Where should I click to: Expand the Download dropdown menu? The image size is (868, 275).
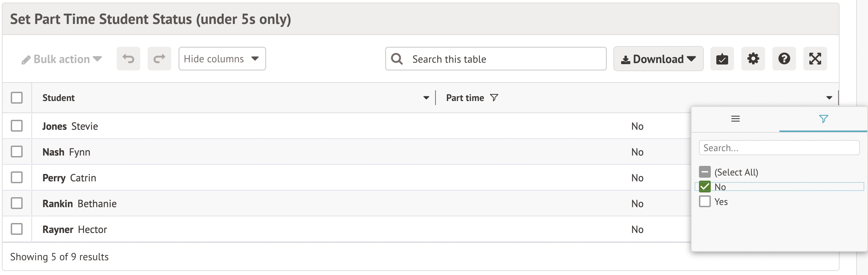[658, 59]
